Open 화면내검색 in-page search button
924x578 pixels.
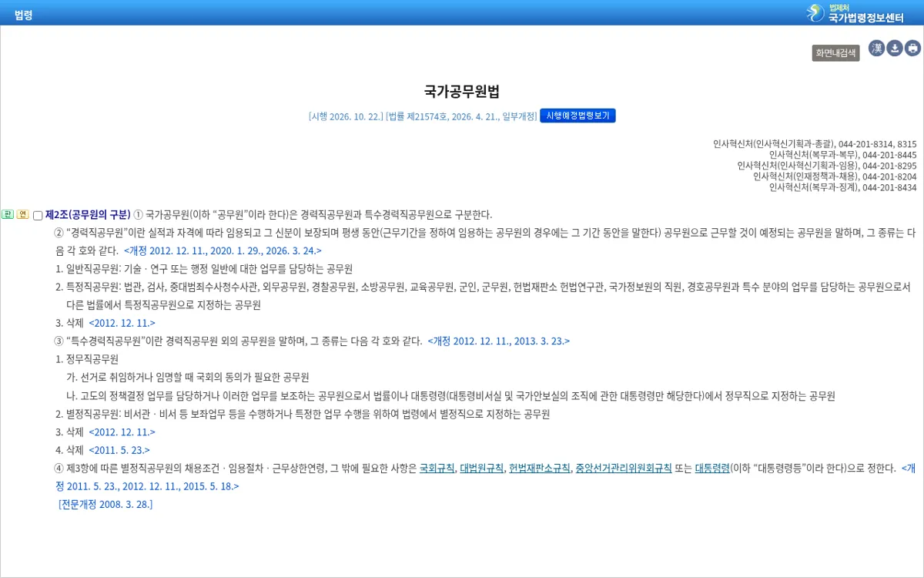click(835, 53)
